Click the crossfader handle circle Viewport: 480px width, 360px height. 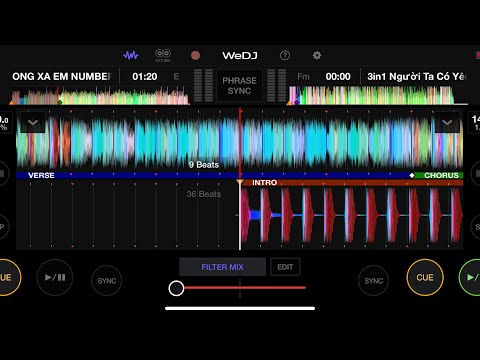click(x=176, y=288)
